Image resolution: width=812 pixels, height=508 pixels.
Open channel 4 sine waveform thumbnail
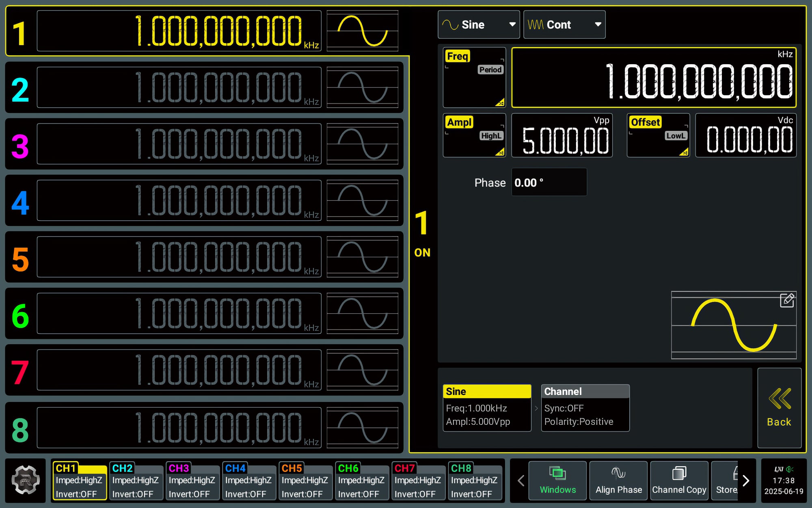(x=363, y=200)
